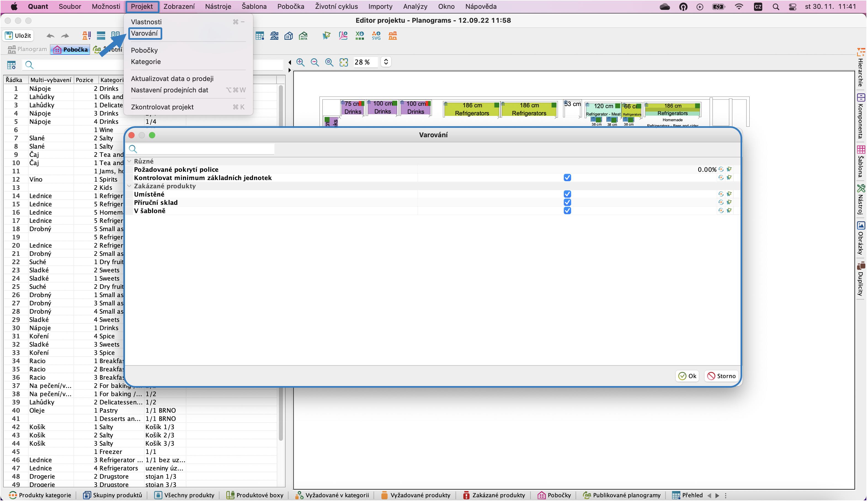
Task: Click the zoom percentage stepper arrows
Action: (386, 62)
